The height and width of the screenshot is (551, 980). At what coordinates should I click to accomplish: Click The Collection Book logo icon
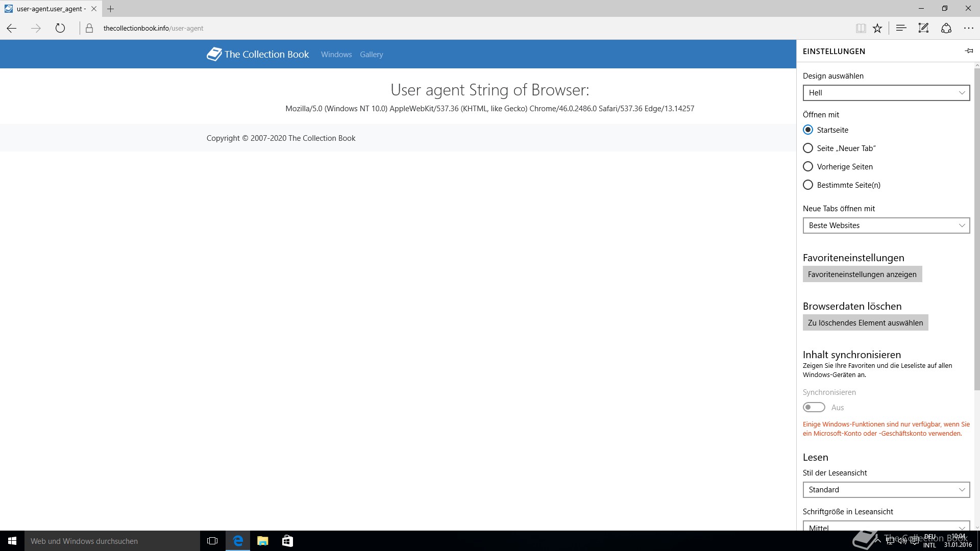pos(214,54)
